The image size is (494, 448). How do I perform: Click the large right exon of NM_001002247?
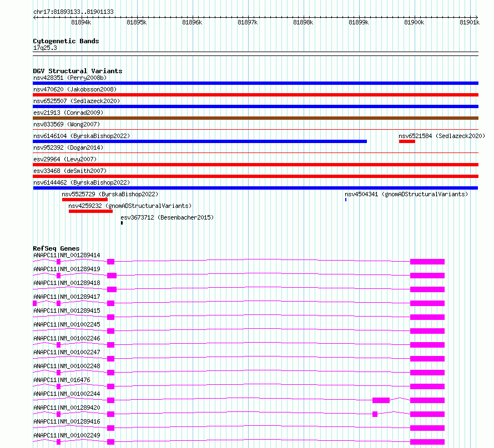coord(427,359)
